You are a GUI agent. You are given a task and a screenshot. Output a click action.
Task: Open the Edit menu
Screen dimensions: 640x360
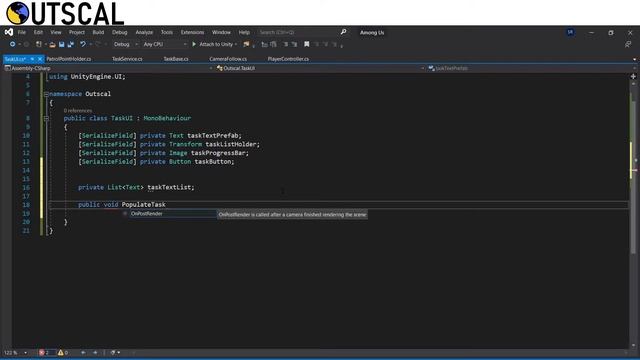pyautogui.click(x=38, y=32)
